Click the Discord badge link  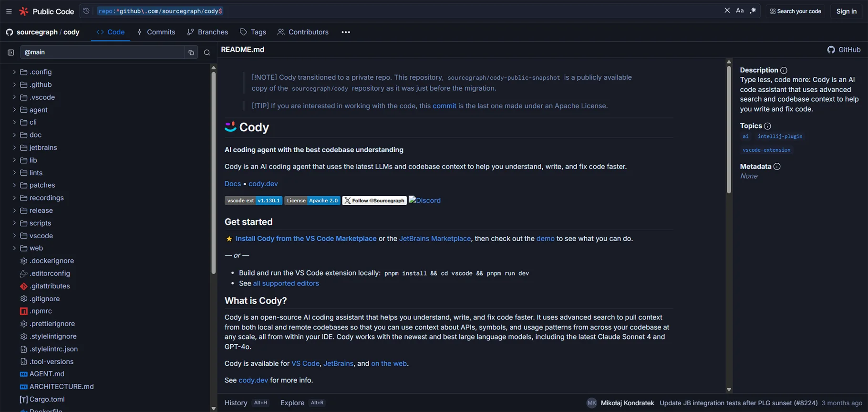pyautogui.click(x=425, y=201)
